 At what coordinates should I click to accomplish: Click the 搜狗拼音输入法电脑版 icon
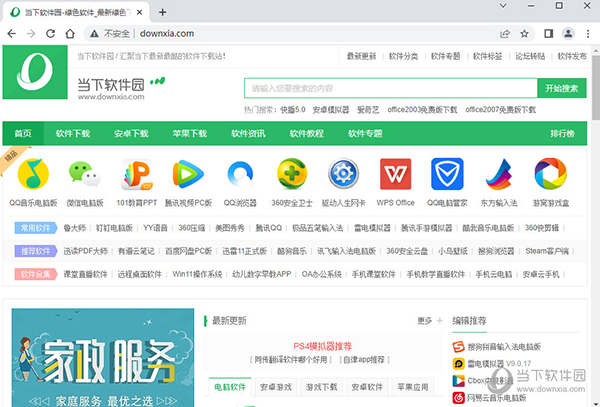tap(458, 347)
